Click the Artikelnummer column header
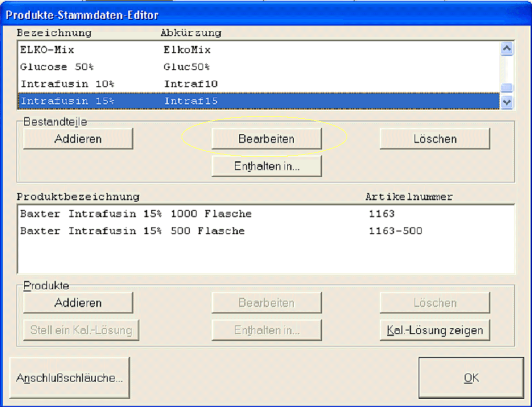 409,197
